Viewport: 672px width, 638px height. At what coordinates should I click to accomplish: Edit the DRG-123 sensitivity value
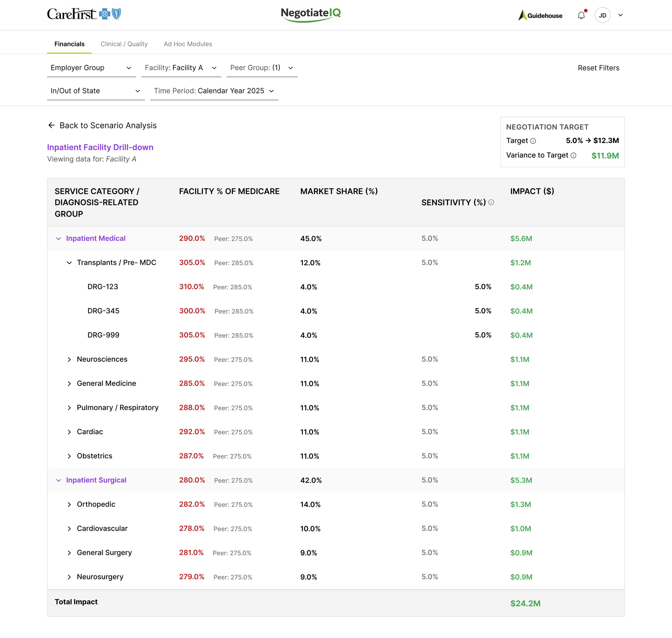[x=482, y=287]
